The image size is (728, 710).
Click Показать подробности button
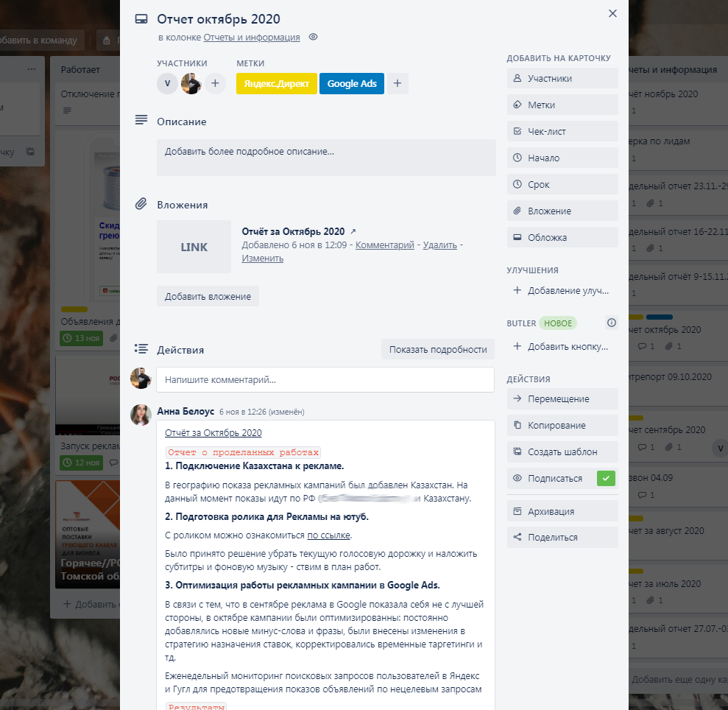[x=438, y=349]
